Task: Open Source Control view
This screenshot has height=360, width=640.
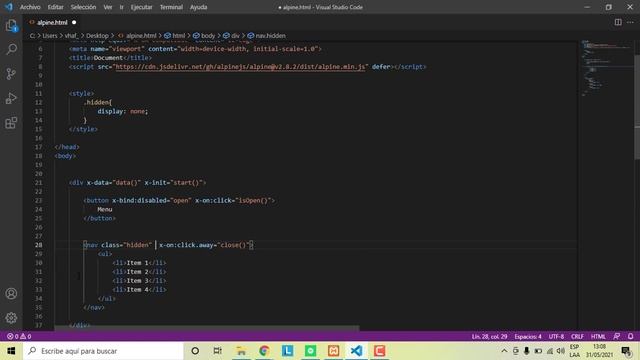Action: [11, 74]
